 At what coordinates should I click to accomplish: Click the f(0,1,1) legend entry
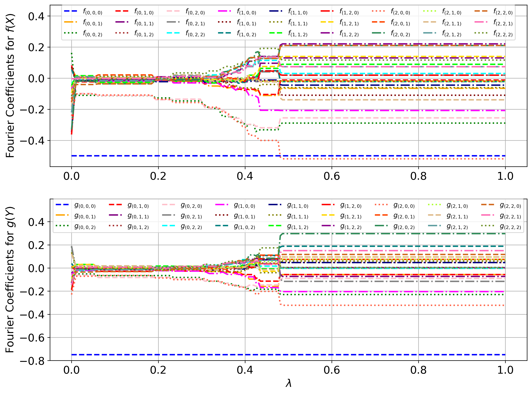(x=144, y=23)
